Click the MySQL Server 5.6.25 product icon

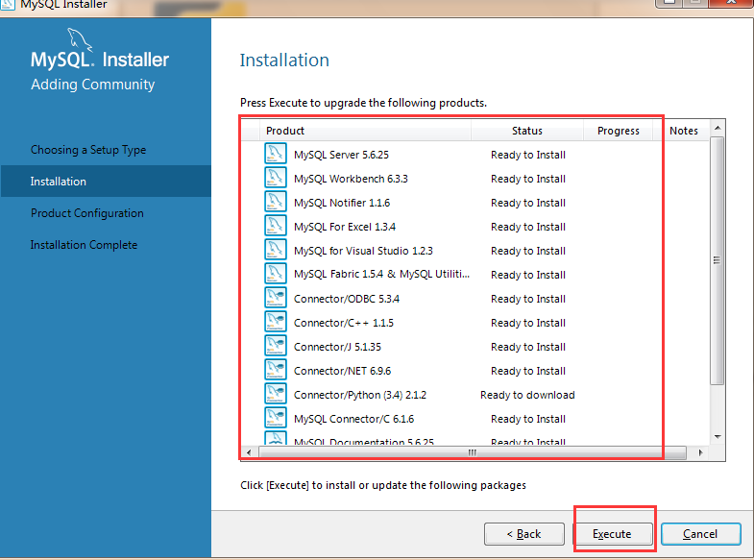click(276, 154)
